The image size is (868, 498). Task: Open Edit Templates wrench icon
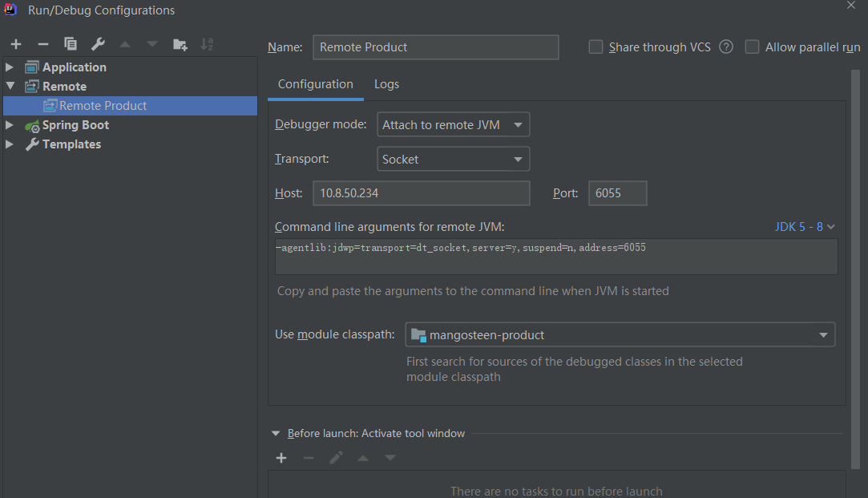(98, 45)
